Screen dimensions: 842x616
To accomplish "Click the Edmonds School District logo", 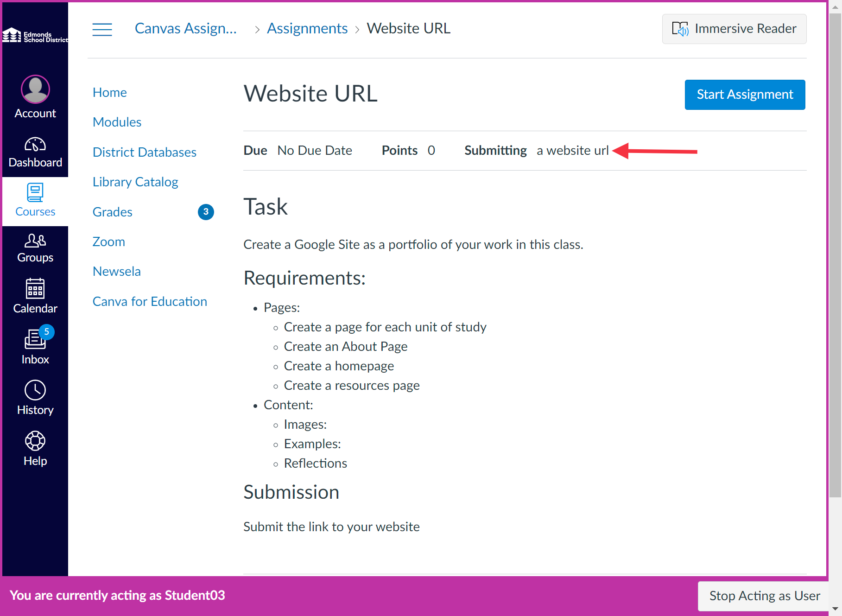I will click(35, 36).
